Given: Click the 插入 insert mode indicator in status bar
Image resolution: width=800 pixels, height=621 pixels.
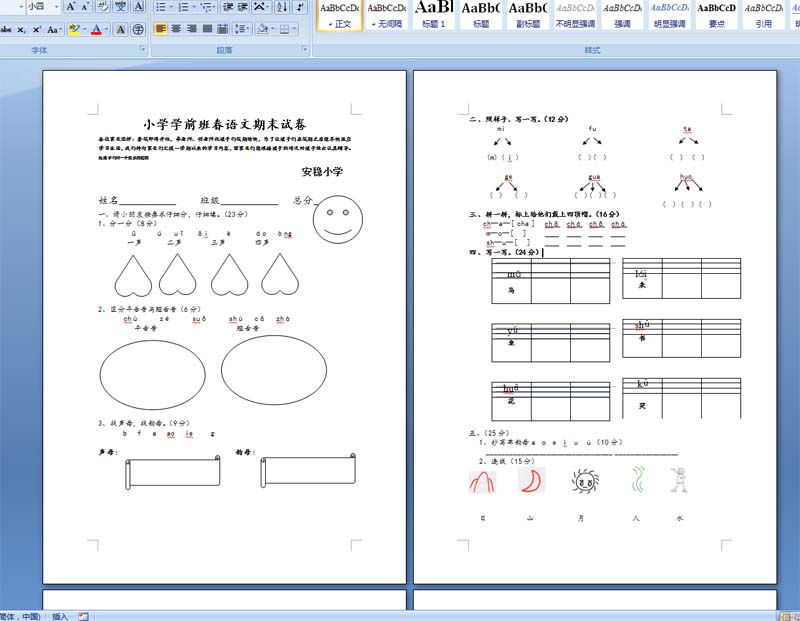Looking at the screenshot, I should point(60,616).
